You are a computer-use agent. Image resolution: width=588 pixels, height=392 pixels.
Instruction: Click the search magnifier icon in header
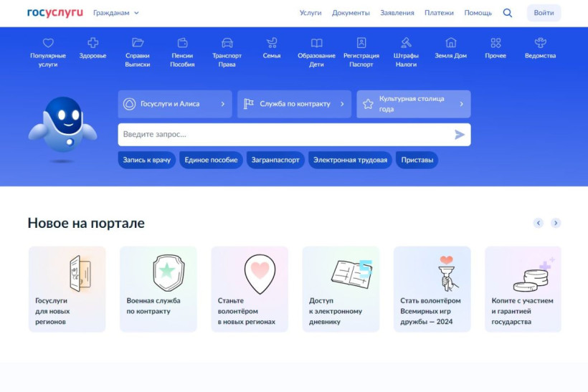(508, 13)
